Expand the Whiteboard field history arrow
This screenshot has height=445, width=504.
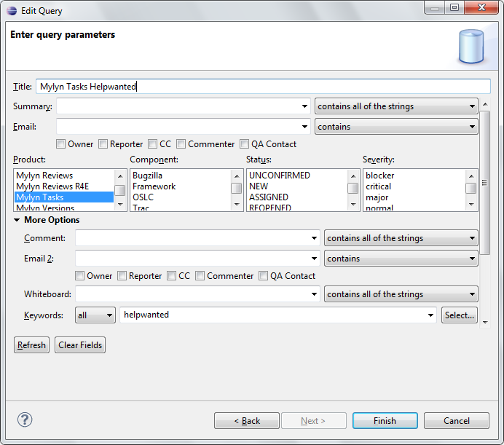pos(314,294)
